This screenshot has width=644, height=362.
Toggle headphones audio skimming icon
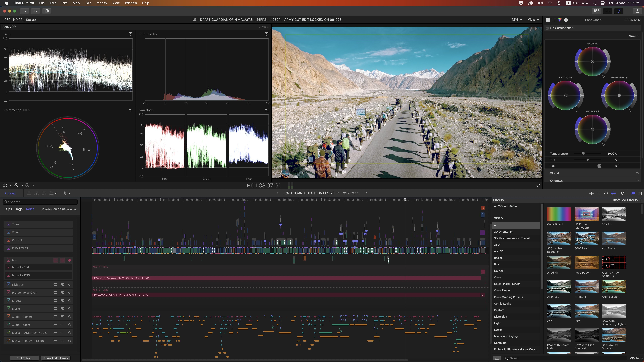tap(606, 193)
